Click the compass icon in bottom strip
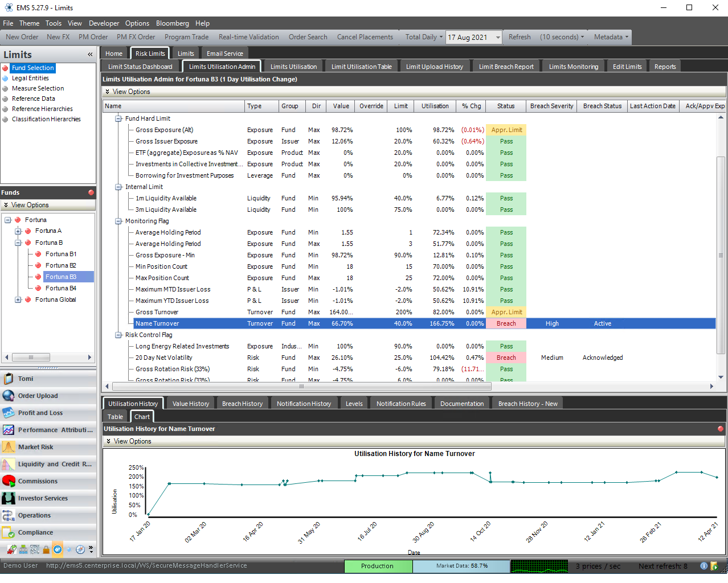This screenshot has width=728, height=583. 80,549
